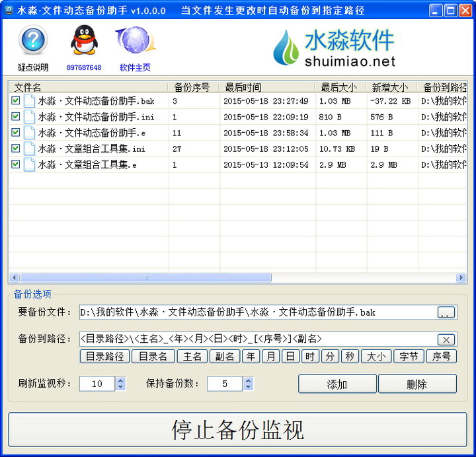Click the 添加 button
The width and height of the screenshot is (476, 457).
(337, 384)
